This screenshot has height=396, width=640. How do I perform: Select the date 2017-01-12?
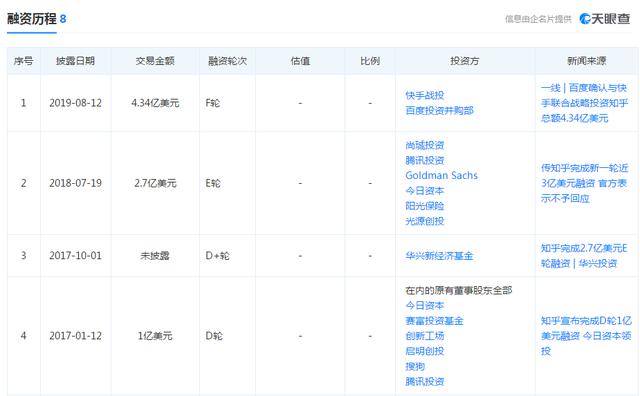tap(76, 336)
